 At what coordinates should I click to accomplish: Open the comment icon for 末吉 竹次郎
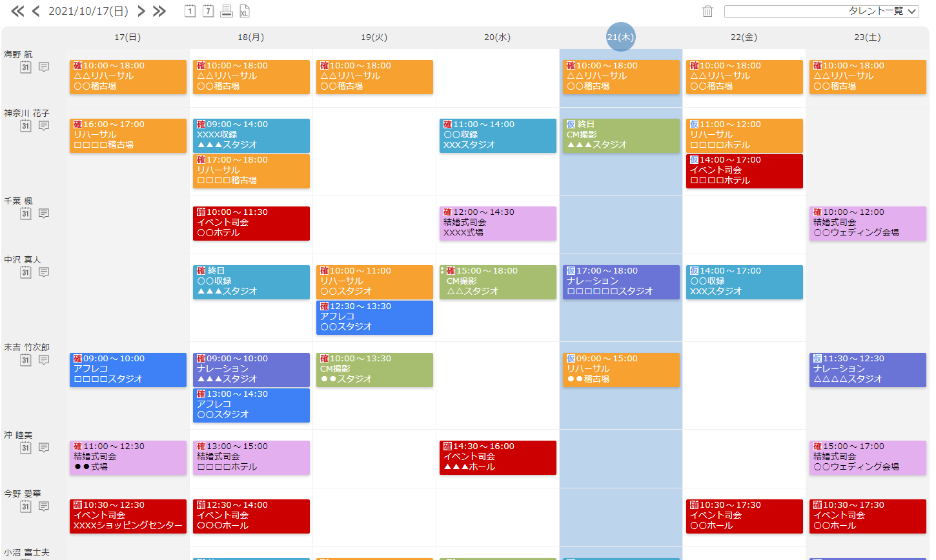click(x=44, y=360)
